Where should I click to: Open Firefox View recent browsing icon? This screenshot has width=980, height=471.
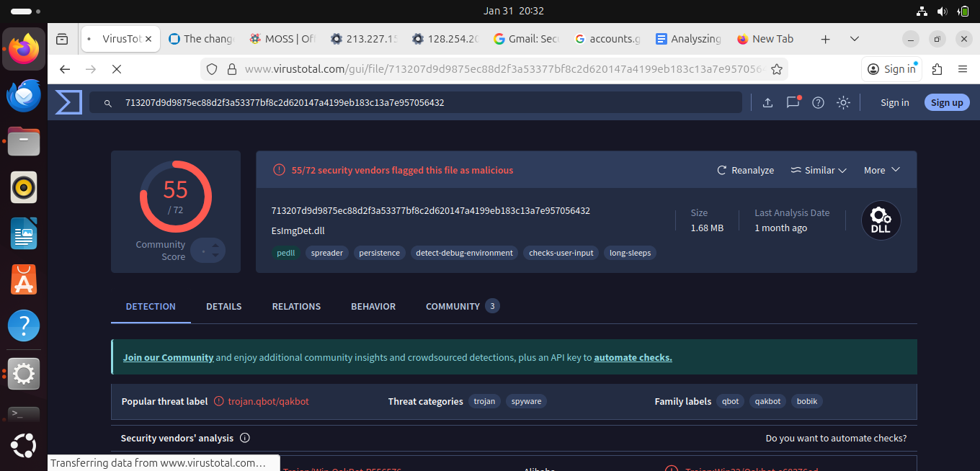point(62,39)
